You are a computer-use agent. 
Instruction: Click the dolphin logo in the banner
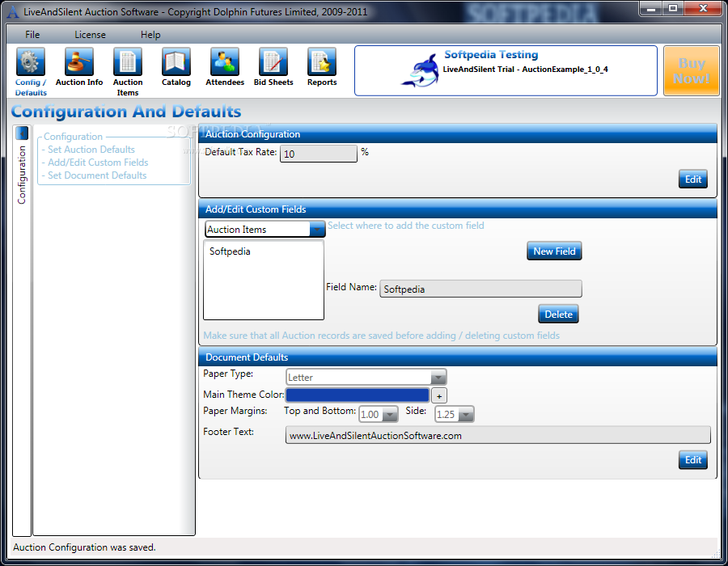[421, 70]
